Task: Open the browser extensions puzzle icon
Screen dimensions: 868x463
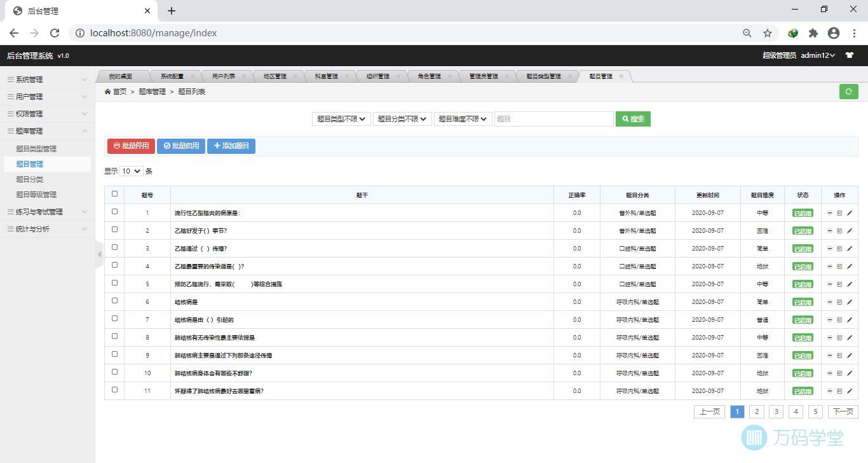Action: click(x=813, y=33)
